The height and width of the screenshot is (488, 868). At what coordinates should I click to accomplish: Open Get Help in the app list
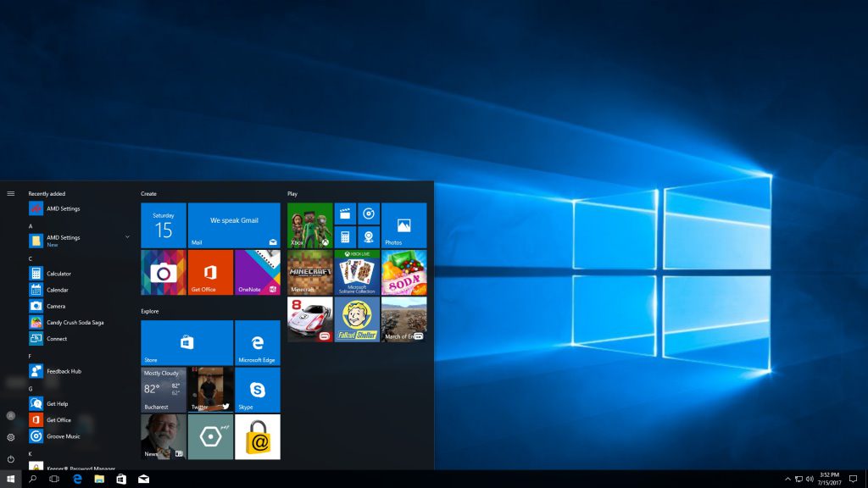pos(81,404)
